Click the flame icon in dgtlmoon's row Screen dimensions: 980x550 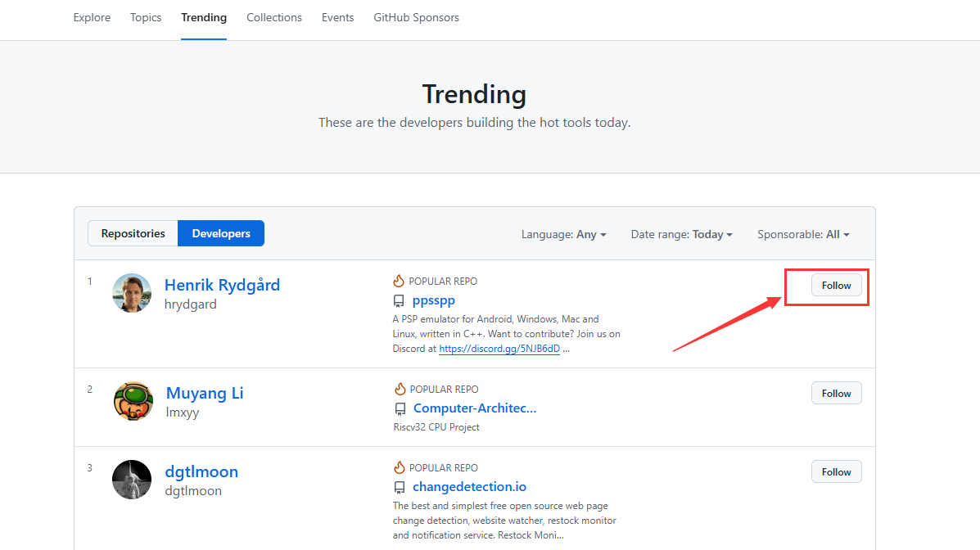400,467
